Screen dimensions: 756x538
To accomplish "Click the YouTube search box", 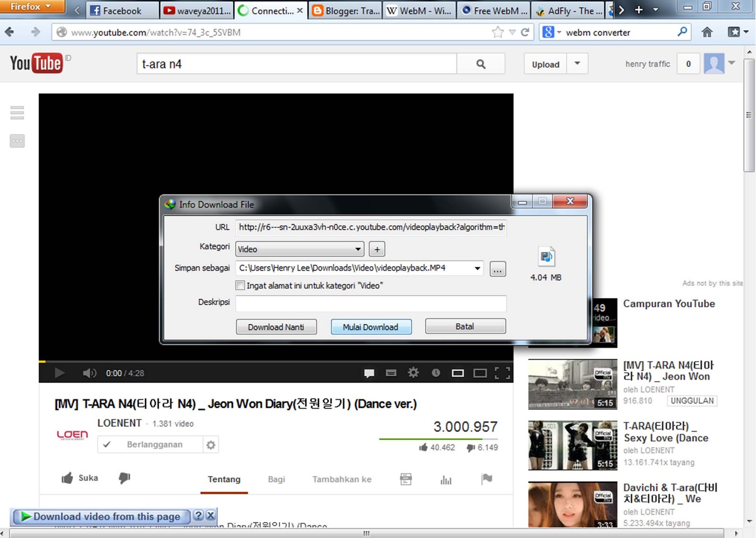I will (297, 64).
